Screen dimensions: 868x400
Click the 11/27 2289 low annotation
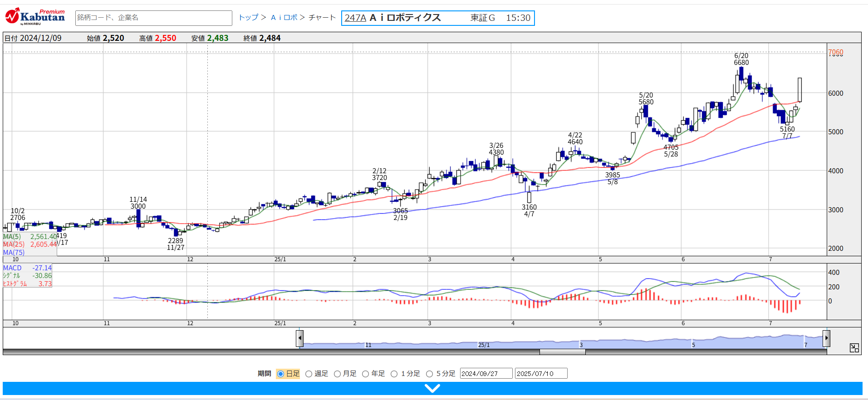(176, 244)
